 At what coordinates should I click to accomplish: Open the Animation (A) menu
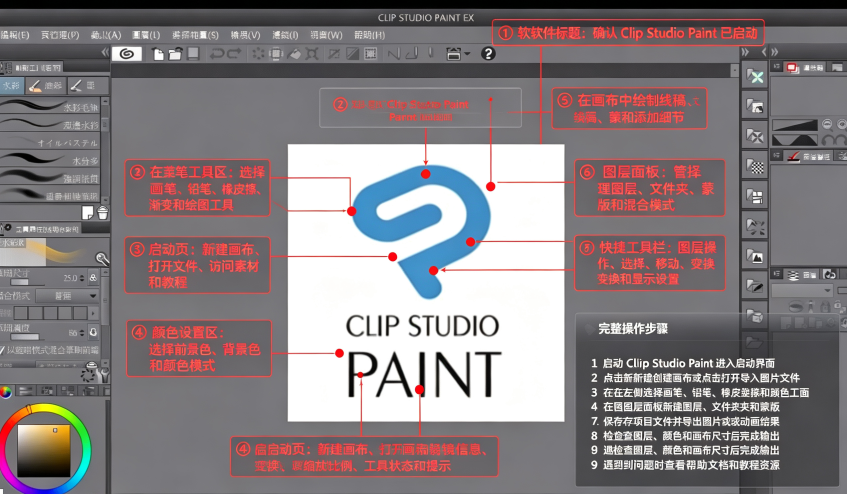click(x=105, y=35)
